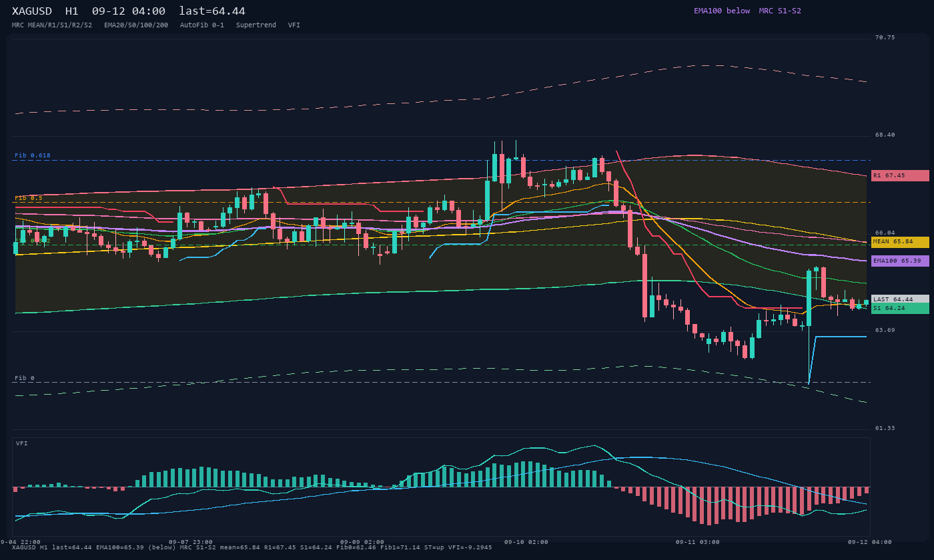Click the 09-12 04:00 time axis label
The width and height of the screenshot is (934, 560).
tap(870, 542)
